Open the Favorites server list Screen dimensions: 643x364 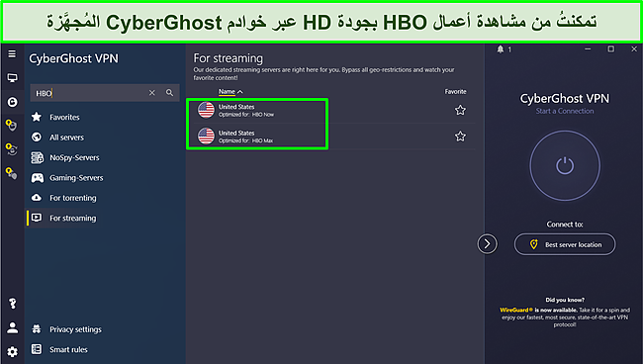tap(64, 118)
